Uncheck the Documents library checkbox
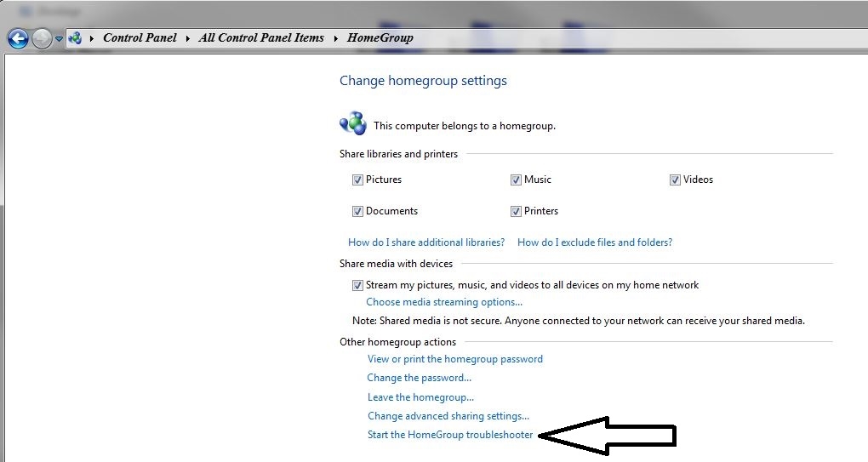Screen dimensions: 868x462 click(x=357, y=211)
